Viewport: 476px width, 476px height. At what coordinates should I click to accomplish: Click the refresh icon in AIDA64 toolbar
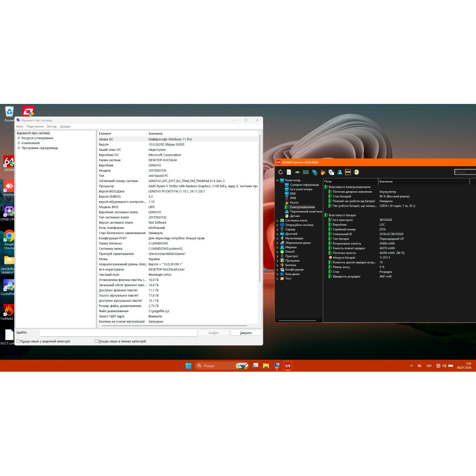pyautogui.click(x=280, y=172)
